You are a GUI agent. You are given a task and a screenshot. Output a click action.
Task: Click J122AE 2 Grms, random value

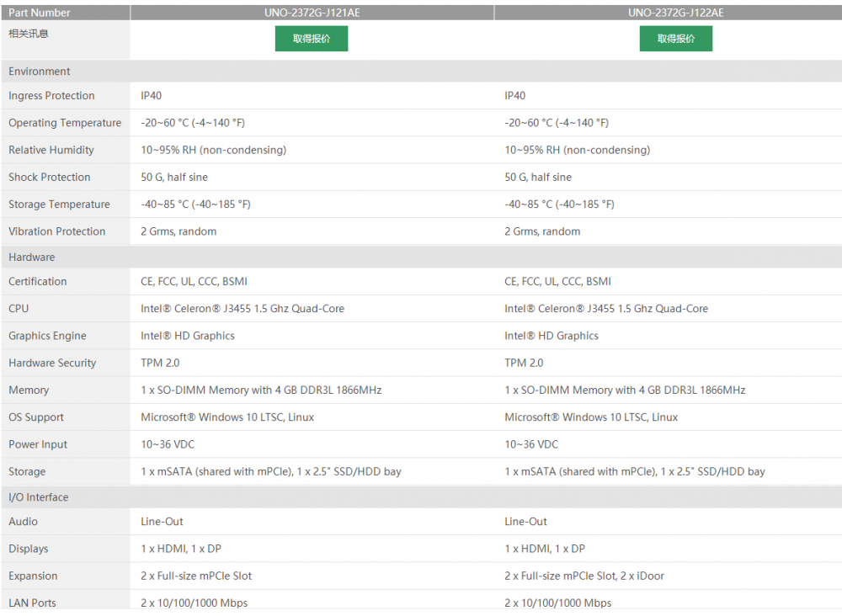point(542,231)
